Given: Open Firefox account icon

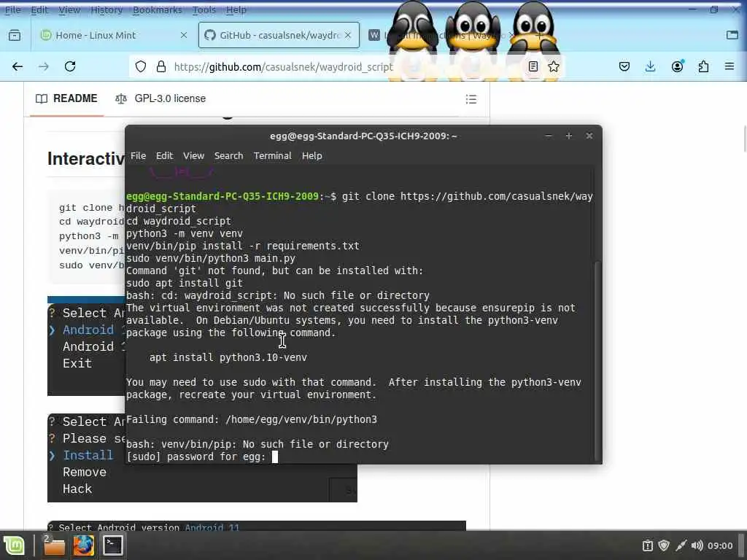Looking at the screenshot, I should 677,66.
